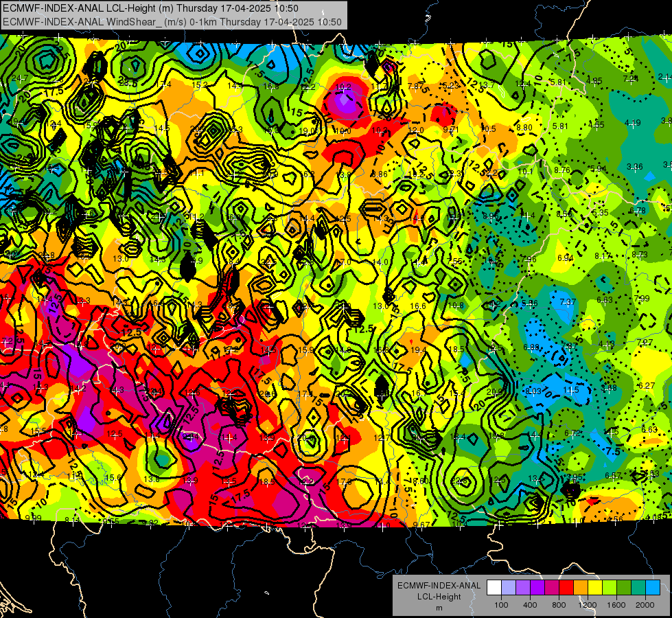
Task: Click the map value 8.76
Action: [562, 170]
